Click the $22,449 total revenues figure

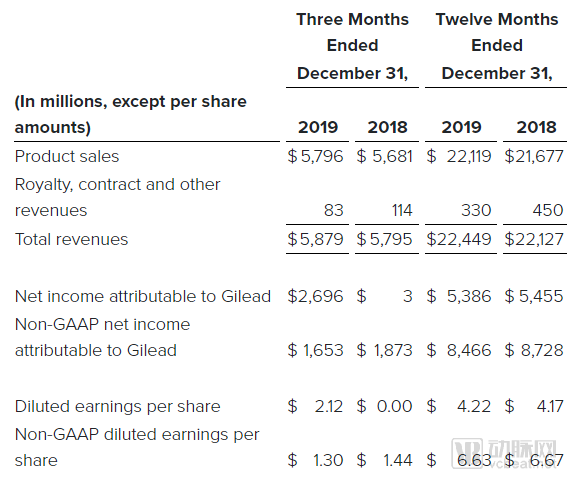[459, 239]
